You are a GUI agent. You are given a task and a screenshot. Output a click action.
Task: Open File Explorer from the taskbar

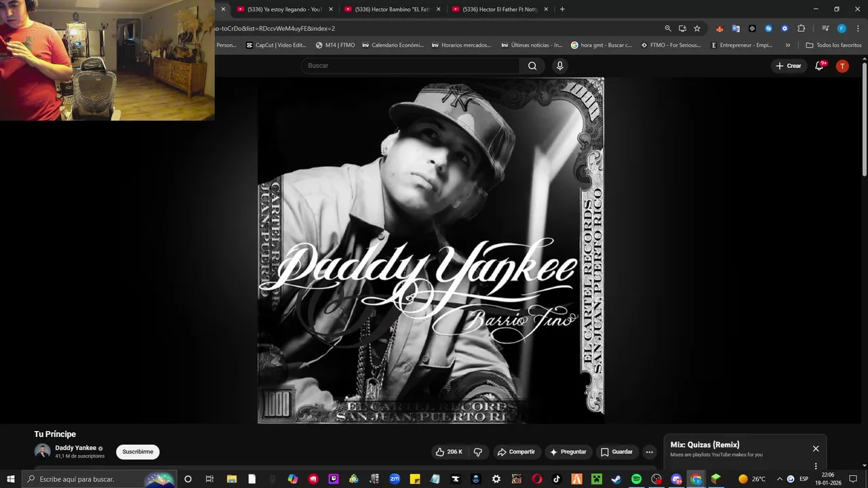[232, 479]
